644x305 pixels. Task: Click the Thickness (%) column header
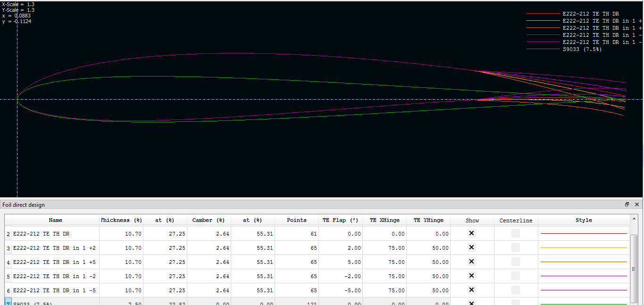pyautogui.click(x=122, y=220)
